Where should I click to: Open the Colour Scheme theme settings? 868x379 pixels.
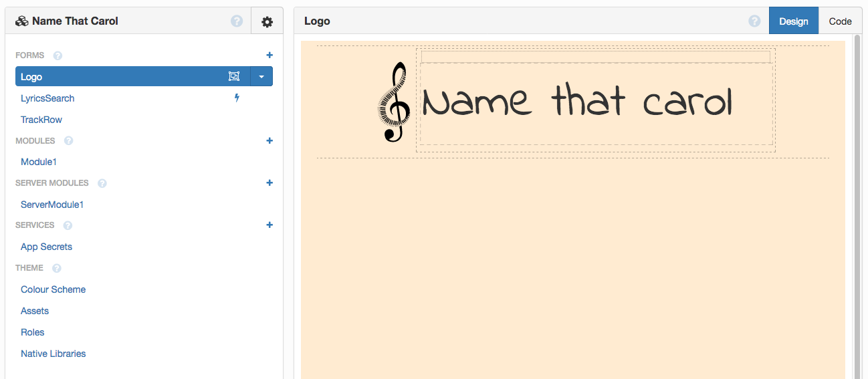[53, 289]
